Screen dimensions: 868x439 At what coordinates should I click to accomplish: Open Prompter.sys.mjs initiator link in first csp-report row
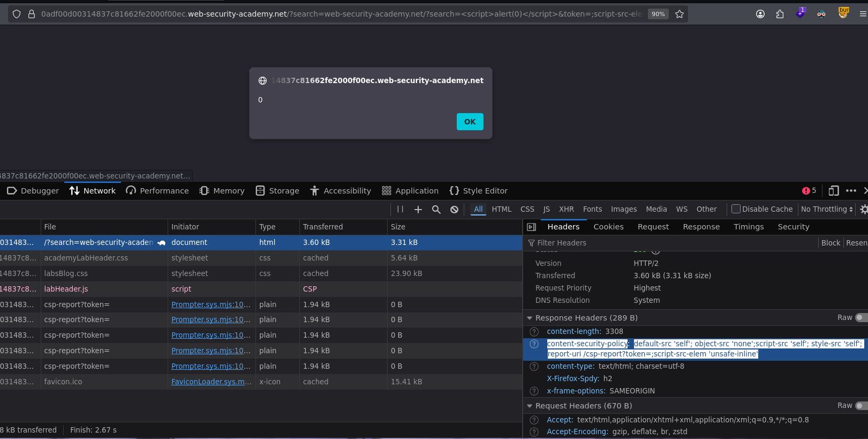click(210, 304)
